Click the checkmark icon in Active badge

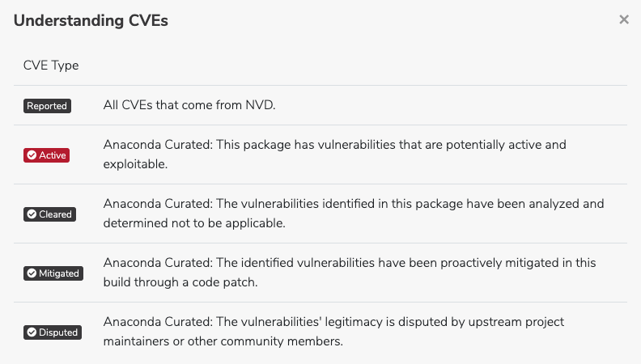[x=32, y=155]
